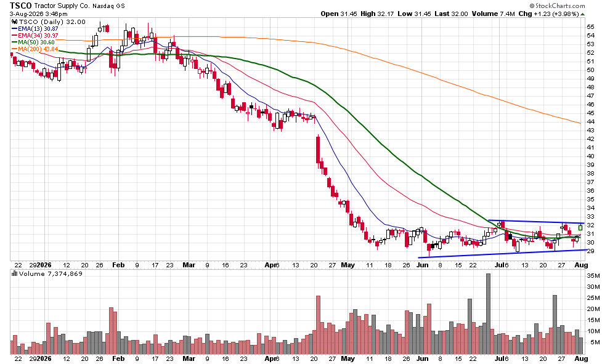Click the 55 price axis label
This screenshot has height=364, width=610.
click(x=590, y=27)
